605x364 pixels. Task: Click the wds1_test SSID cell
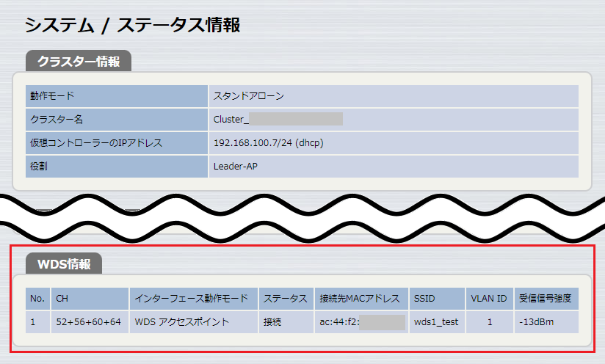click(437, 322)
